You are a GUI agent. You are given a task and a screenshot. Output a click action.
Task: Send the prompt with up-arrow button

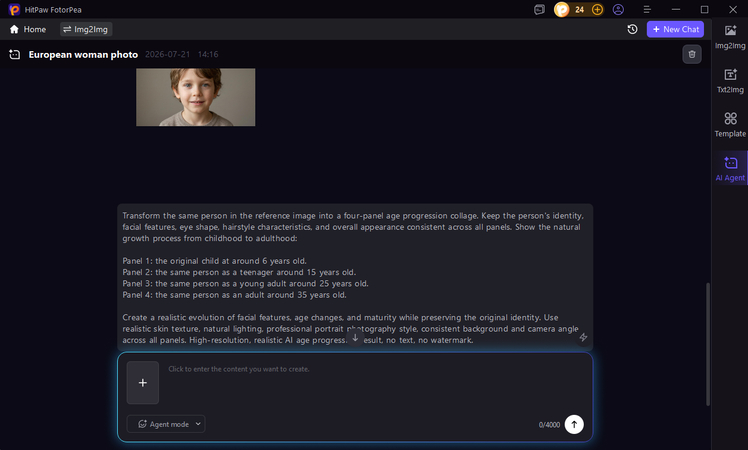tap(574, 424)
